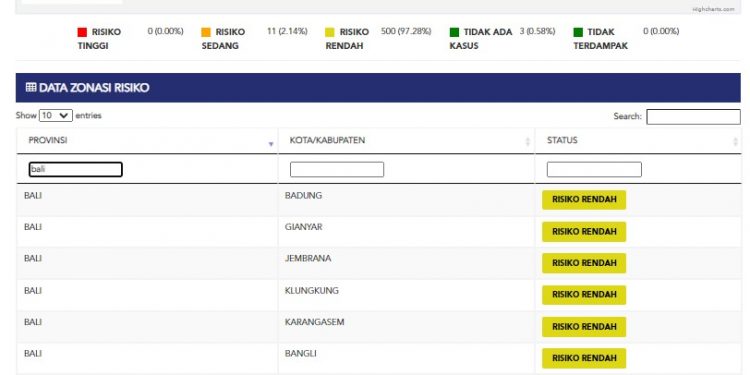Screen dimensions: 750x375
Task: Click the Provinsi filter field containing bali
Action: click(x=76, y=169)
